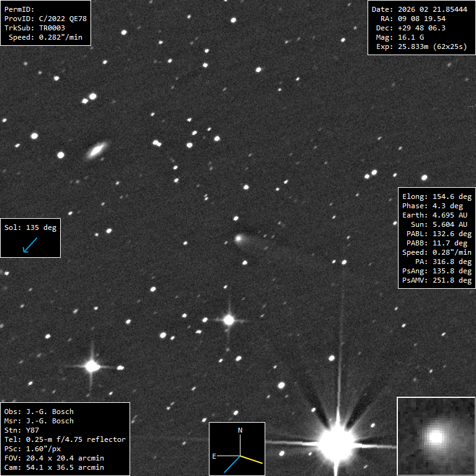Click the bright star above the observer info box

click(x=92, y=366)
